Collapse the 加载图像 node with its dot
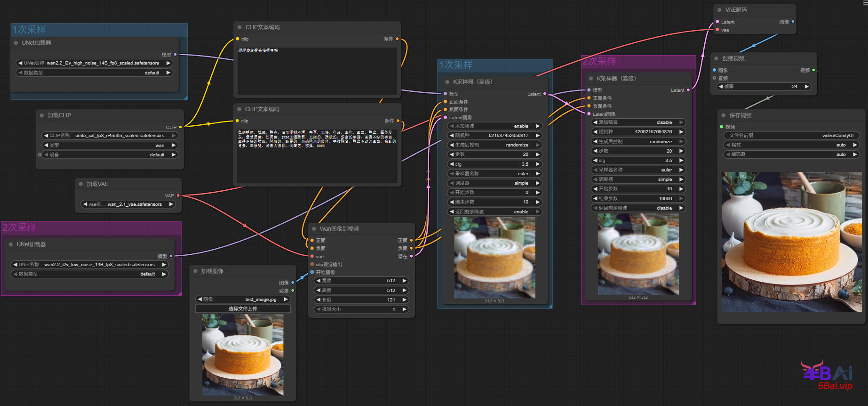868x406 pixels. tap(196, 271)
